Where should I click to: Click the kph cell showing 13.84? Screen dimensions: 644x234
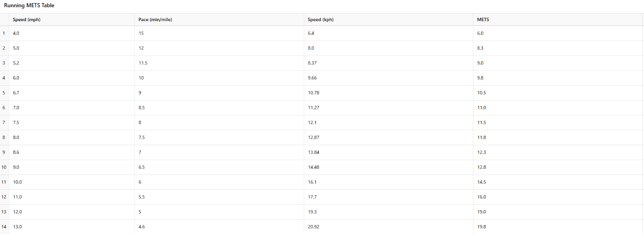coord(389,152)
